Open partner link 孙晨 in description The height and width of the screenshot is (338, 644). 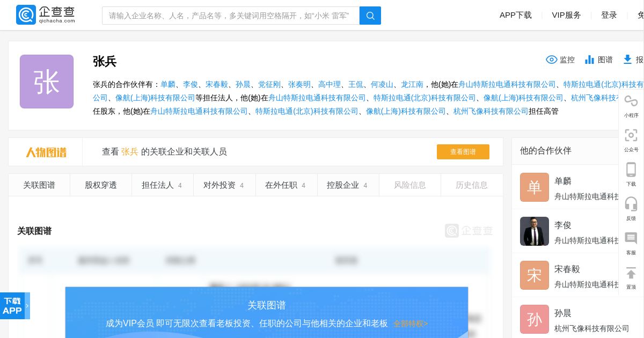coord(243,84)
